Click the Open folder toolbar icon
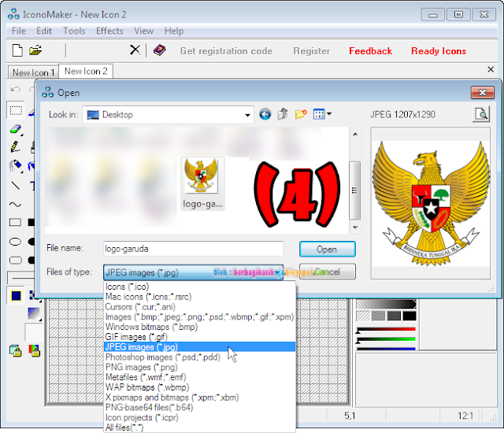The image size is (504, 433). pyautogui.click(x=35, y=50)
